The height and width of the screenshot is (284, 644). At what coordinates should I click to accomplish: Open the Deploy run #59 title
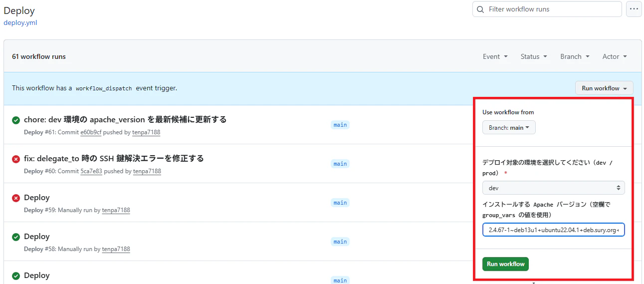pos(37,197)
